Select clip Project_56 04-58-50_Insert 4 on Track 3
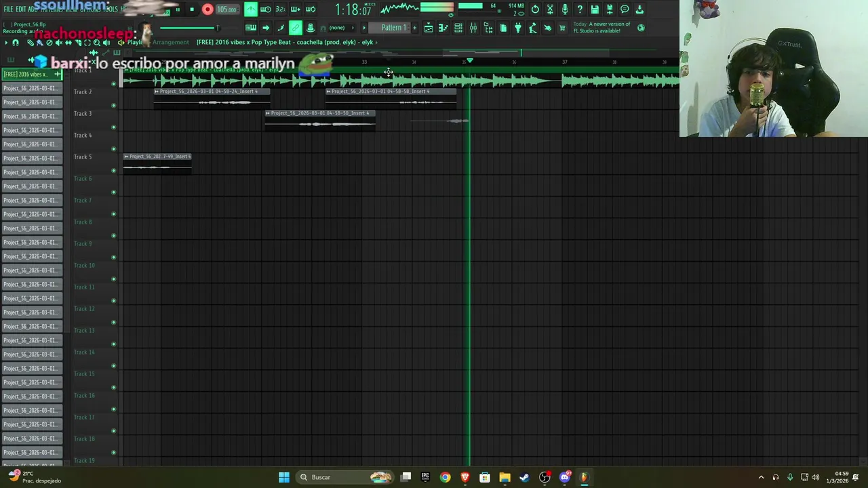868x488 pixels. [319, 119]
